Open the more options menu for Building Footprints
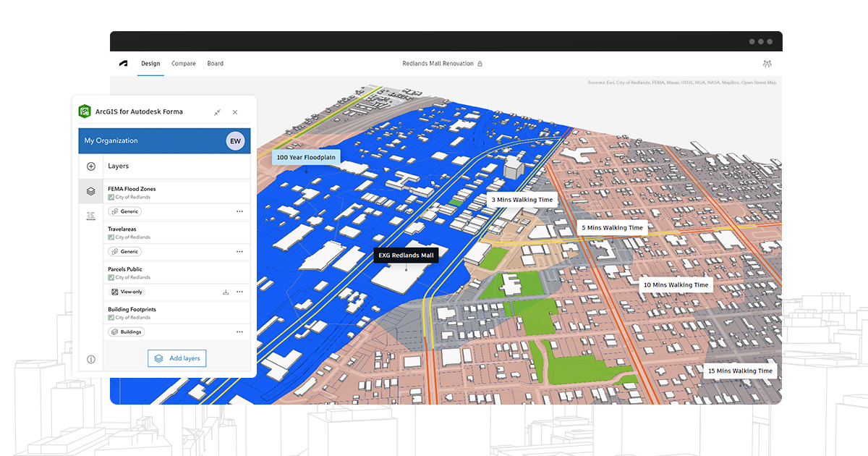Screen dimensions: 868x456 (x=240, y=331)
